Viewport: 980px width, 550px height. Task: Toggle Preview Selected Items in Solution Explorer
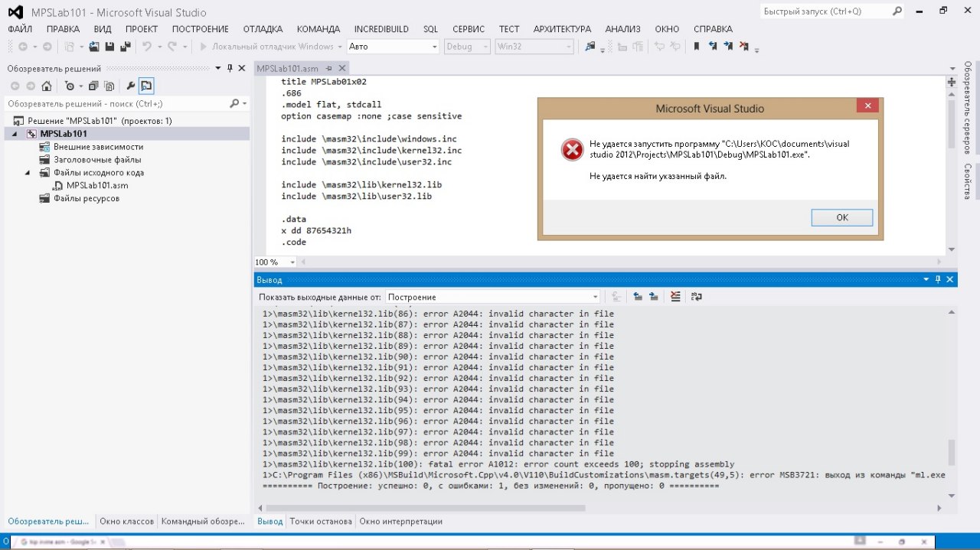click(x=146, y=86)
